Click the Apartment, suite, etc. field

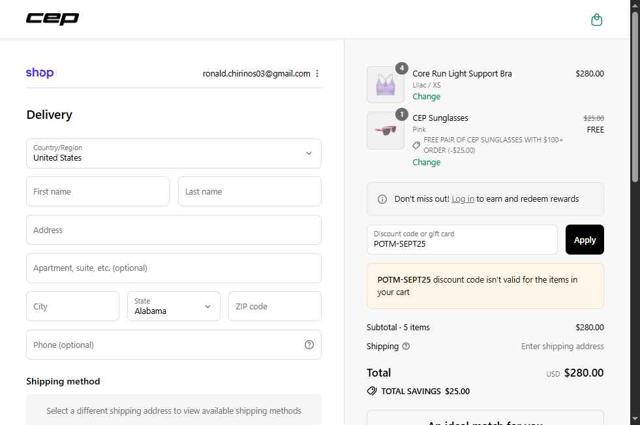point(174,268)
